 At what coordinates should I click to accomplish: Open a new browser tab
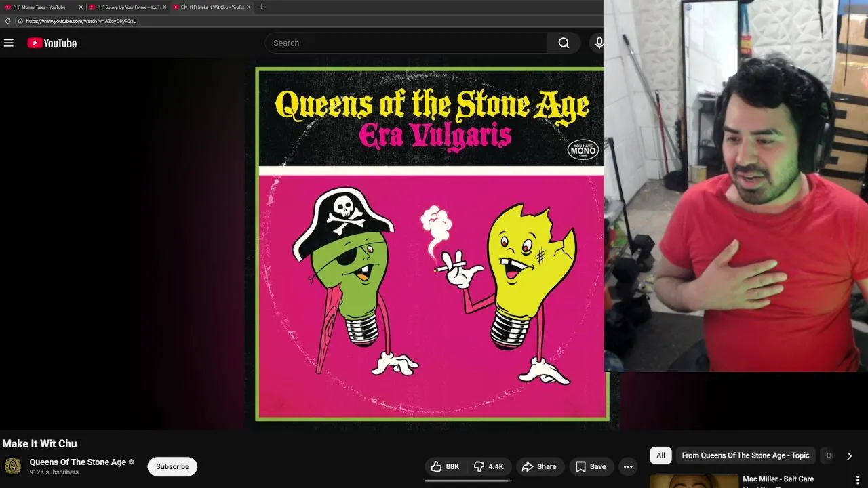(x=261, y=7)
